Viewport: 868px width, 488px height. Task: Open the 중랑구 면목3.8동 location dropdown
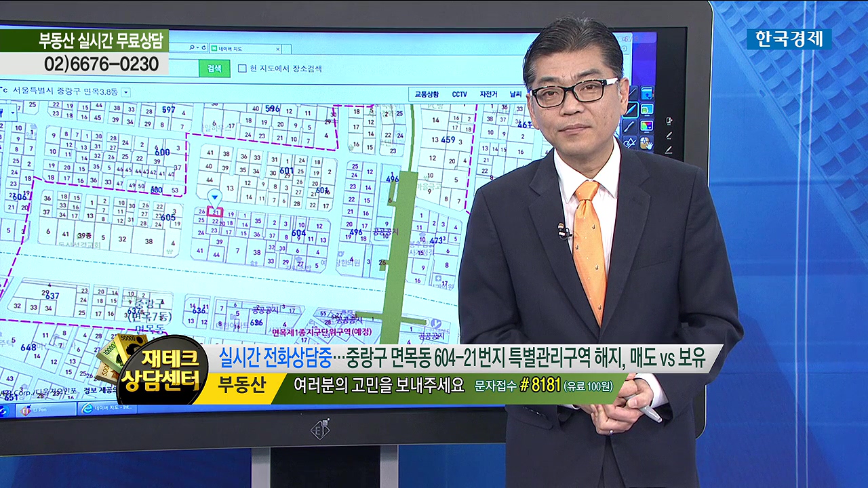pos(126,91)
